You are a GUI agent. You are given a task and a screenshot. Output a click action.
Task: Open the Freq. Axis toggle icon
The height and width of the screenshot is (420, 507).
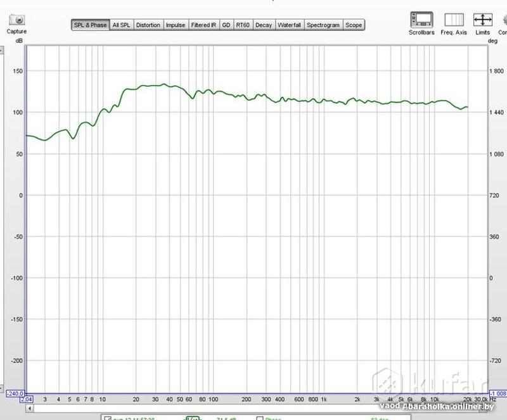[454, 20]
